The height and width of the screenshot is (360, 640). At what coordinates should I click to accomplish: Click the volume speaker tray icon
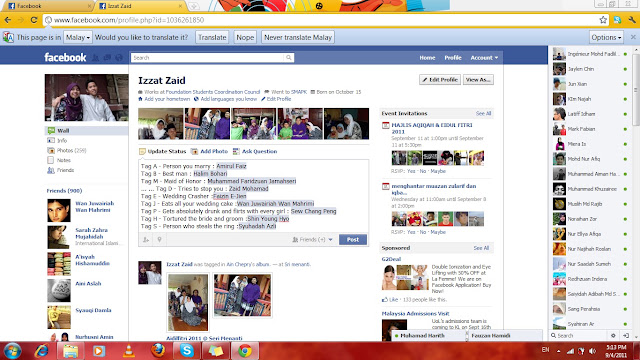click(x=593, y=351)
